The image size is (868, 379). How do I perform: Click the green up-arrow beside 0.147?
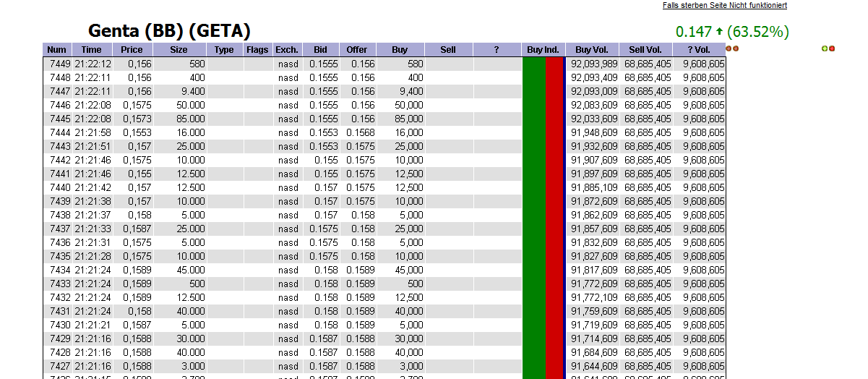click(x=719, y=32)
